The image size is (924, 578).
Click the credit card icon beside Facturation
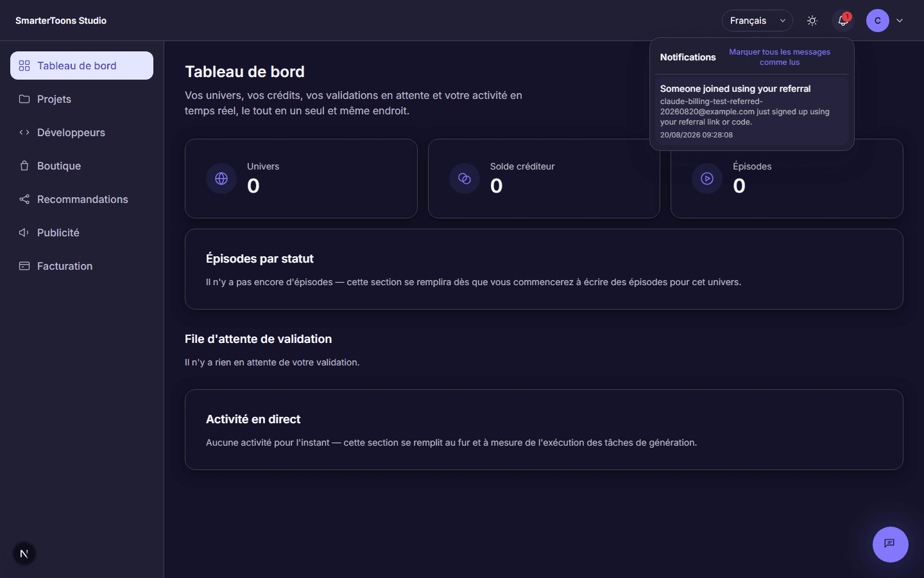pos(24,266)
